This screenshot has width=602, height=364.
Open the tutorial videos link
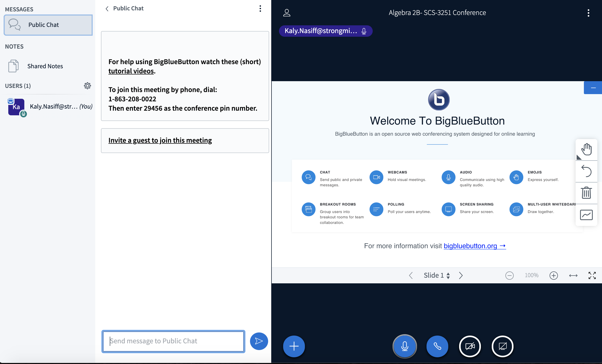click(131, 71)
